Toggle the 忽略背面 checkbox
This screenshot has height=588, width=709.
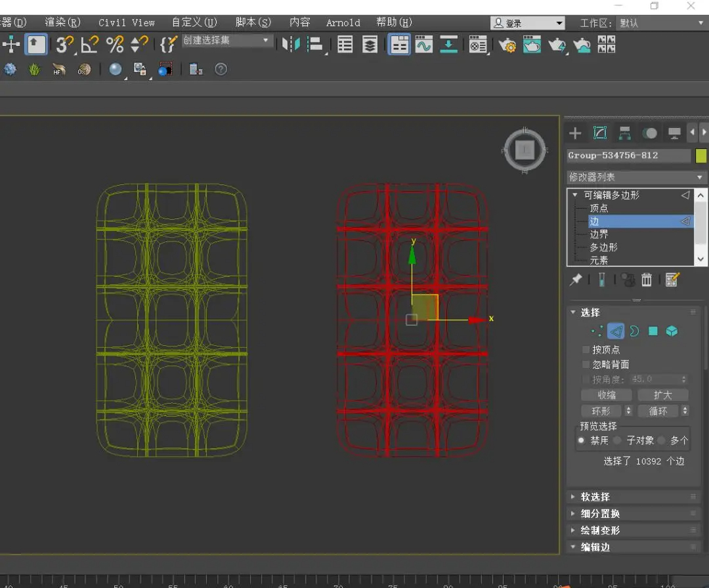tap(586, 364)
